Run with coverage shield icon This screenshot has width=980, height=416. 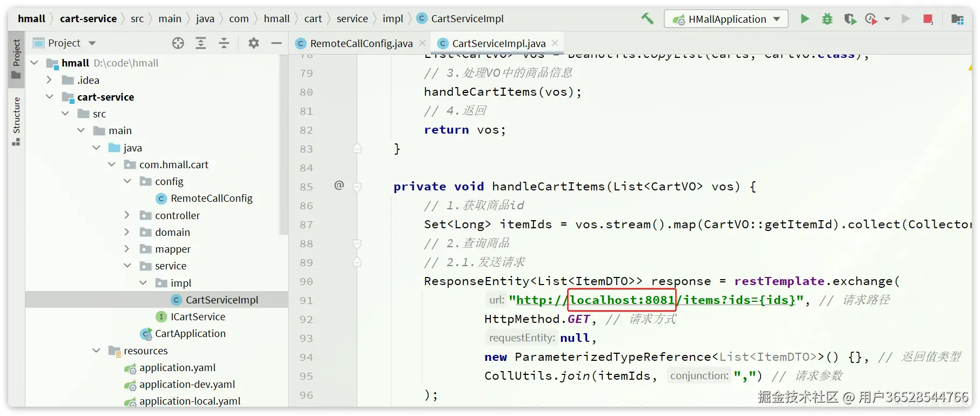point(850,19)
